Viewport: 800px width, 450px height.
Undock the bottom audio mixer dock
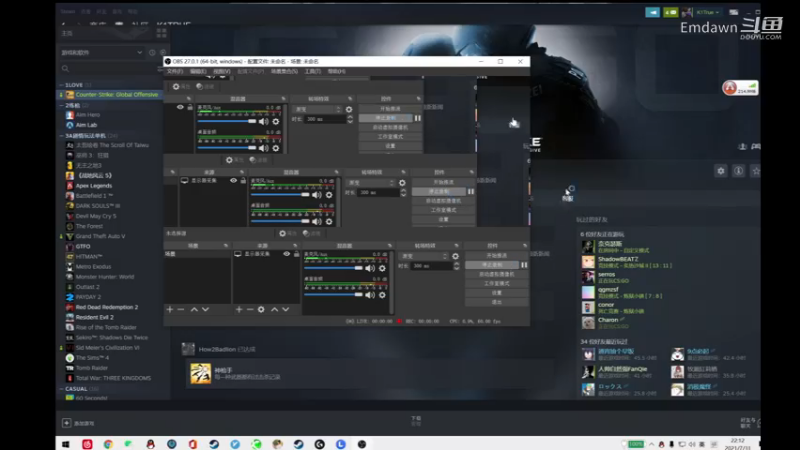click(389, 246)
